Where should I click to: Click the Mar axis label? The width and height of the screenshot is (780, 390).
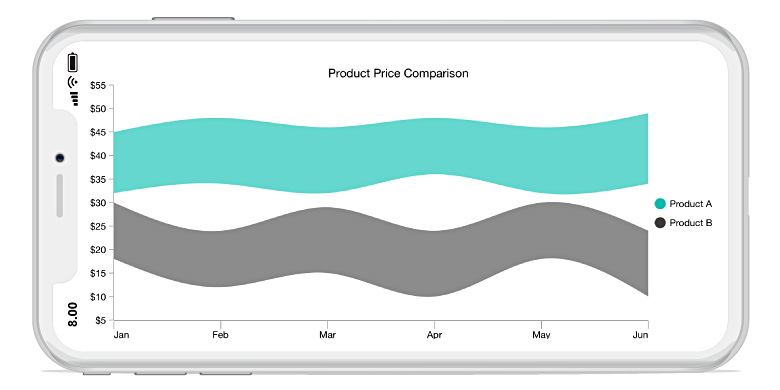click(x=327, y=335)
